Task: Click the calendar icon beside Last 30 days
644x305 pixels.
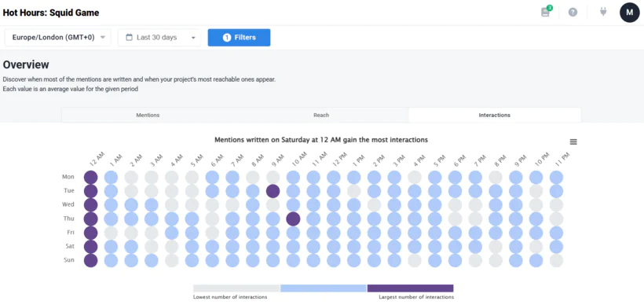Action: click(129, 38)
